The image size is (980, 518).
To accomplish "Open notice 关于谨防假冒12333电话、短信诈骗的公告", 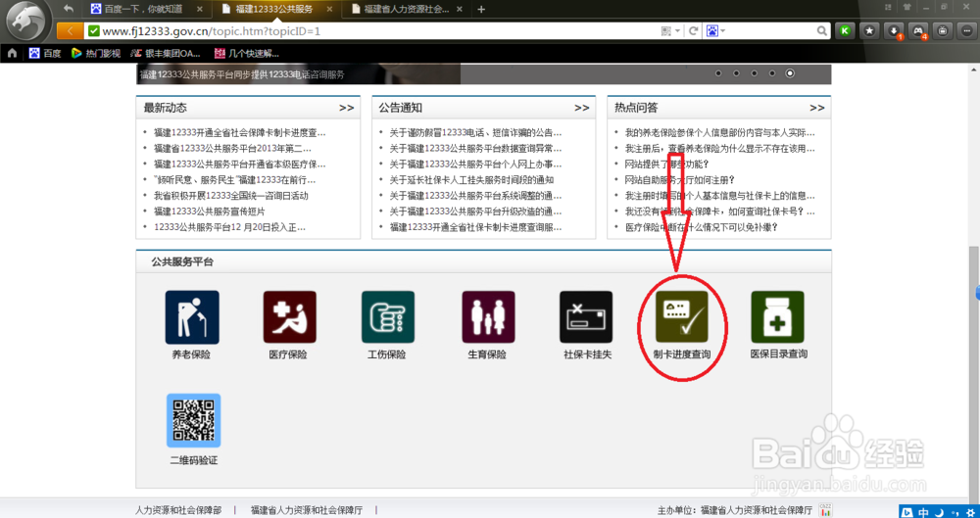I will point(475,132).
